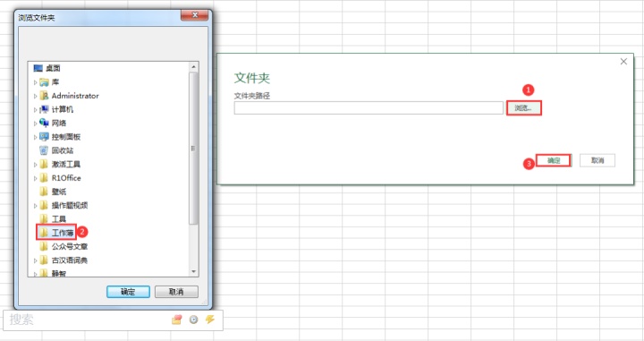The image size is (644, 341).
Task: Select the 回收站 label
Action: [x=63, y=150]
